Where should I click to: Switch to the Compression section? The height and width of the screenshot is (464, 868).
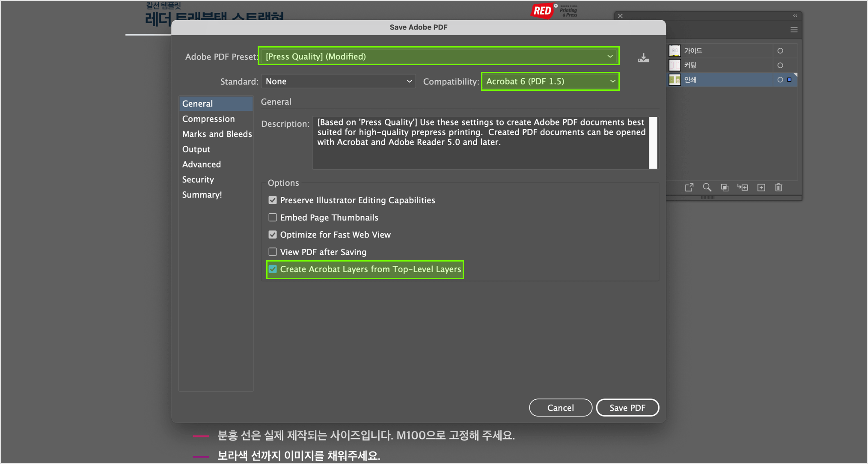(208, 119)
